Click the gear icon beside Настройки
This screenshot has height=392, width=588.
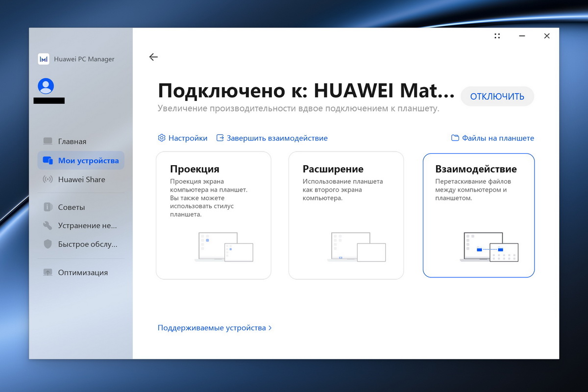162,138
